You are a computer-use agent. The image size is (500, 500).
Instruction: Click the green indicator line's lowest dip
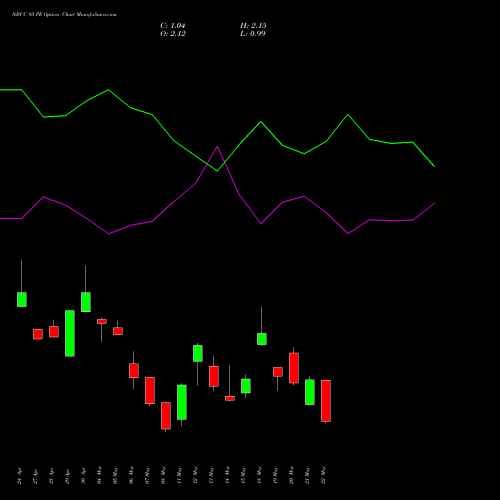(x=217, y=171)
